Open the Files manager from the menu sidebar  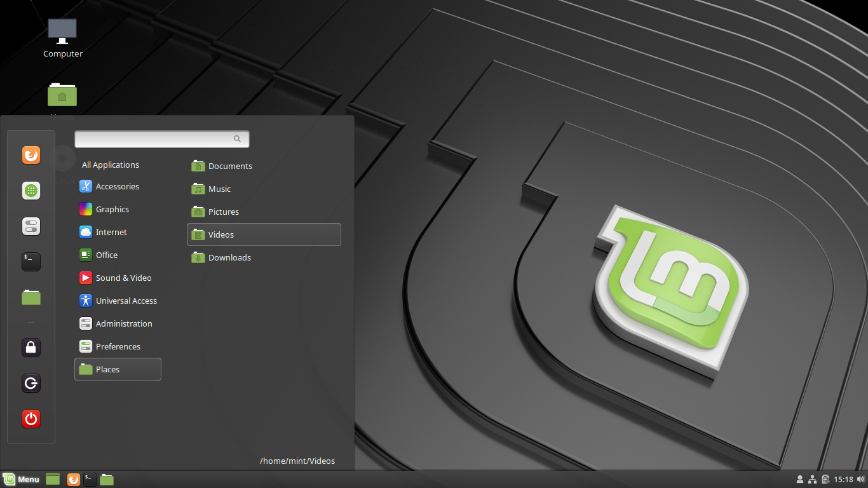31,297
